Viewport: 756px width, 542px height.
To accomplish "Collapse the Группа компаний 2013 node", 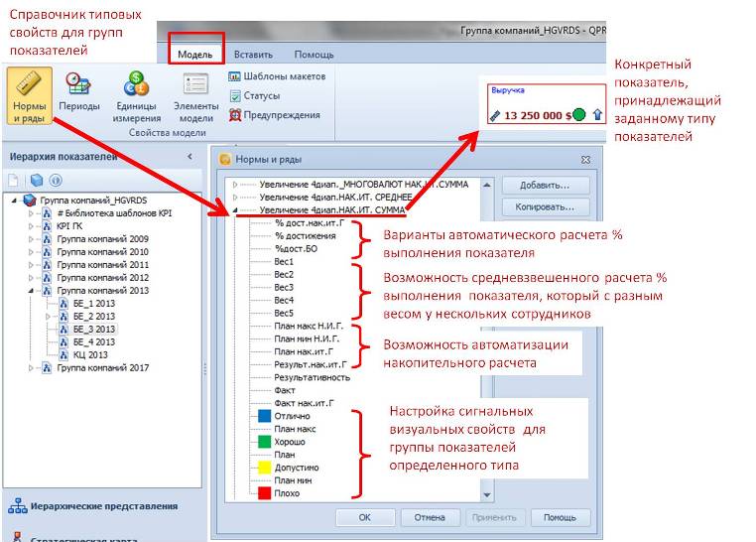I will coord(32,291).
